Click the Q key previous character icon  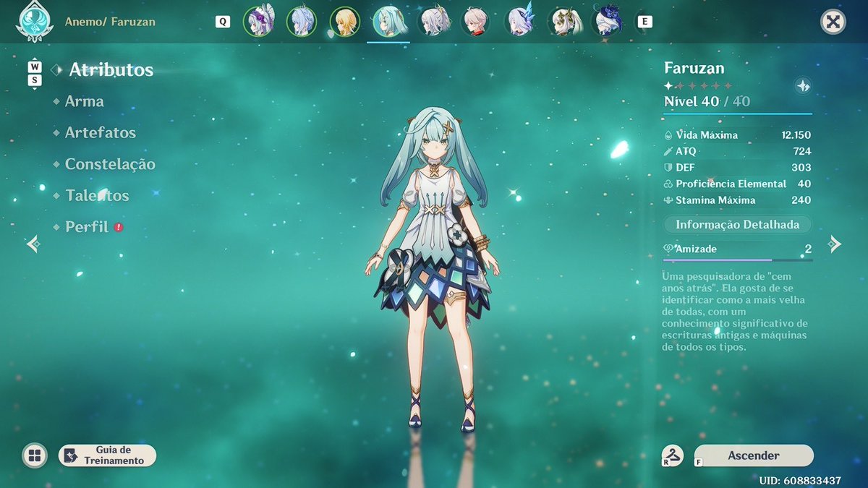[223, 22]
